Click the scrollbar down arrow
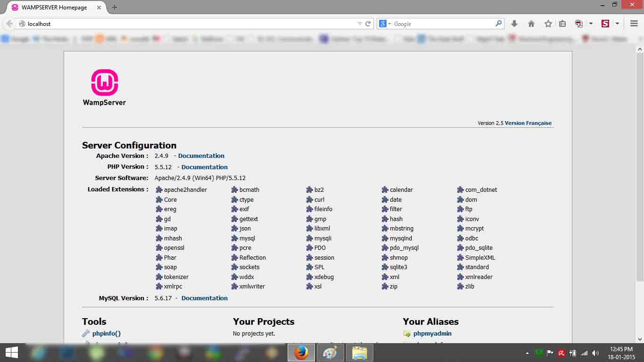644x362 pixels. coord(640,339)
